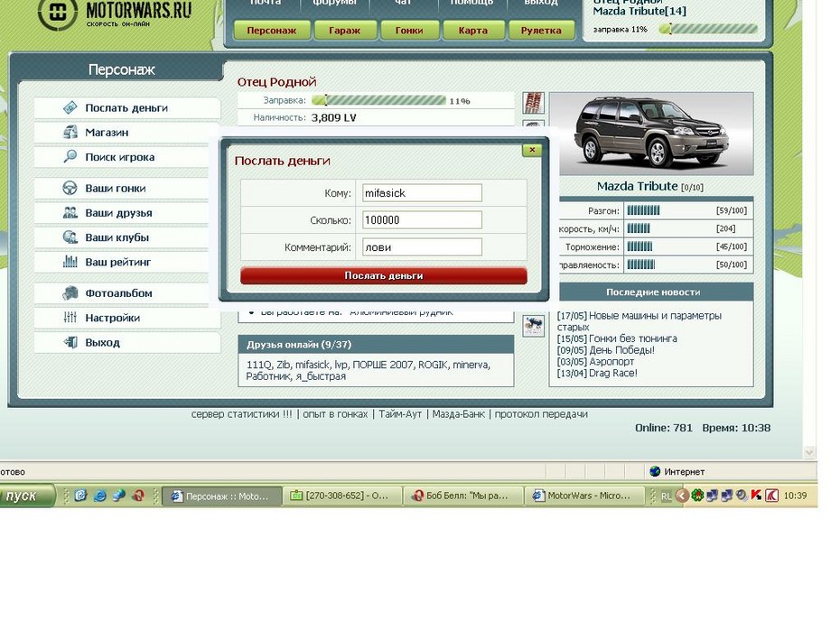Image resolution: width=840 pixels, height=630 pixels.
Task: Click the red Kaspersky tray icon beside the clock
Action: (771, 496)
